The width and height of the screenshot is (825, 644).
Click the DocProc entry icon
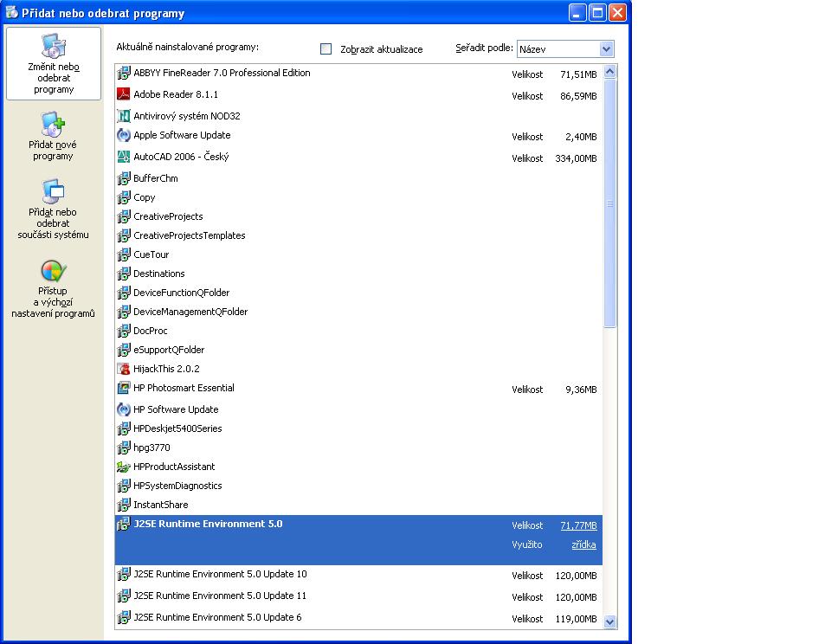pyautogui.click(x=124, y=331)
